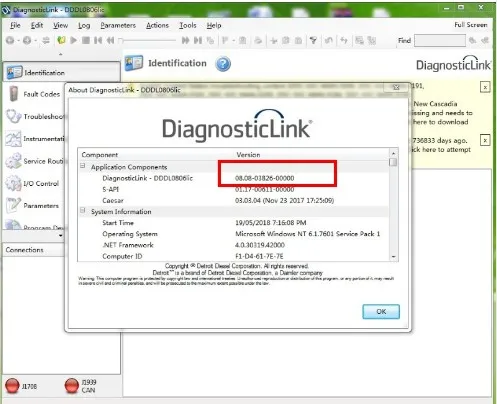Viewport: 497px width, 404px height.
Task: Select the Troubleshooting stethoscope icon
Action: 14,116
